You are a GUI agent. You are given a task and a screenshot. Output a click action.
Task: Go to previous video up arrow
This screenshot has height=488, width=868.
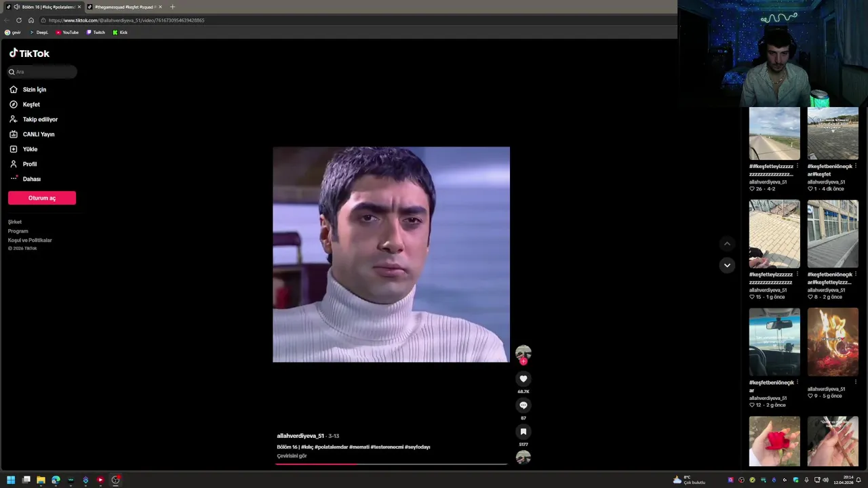tap(727, 243)
